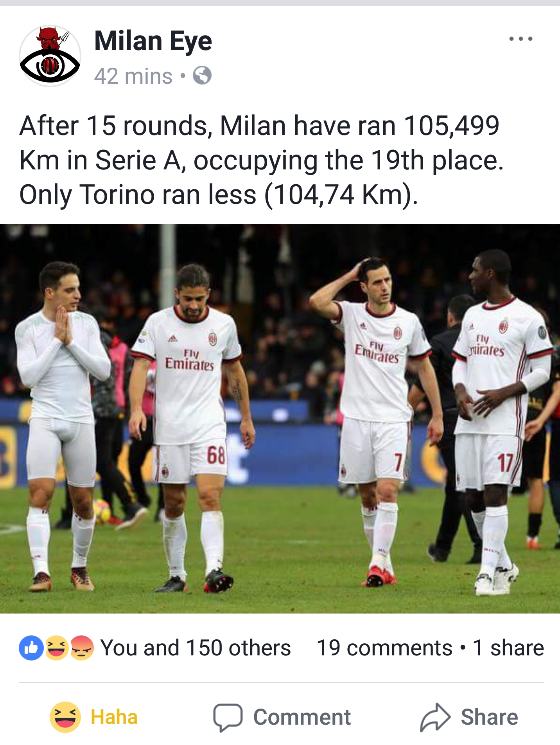Open the Milan players post photo
The image size is (560, 745).
280,419
